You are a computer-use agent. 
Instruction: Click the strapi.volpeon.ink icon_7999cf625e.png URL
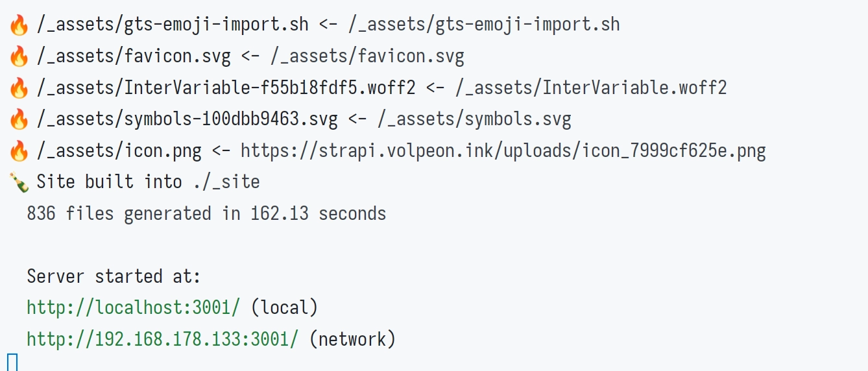click(x=503, y=151)
